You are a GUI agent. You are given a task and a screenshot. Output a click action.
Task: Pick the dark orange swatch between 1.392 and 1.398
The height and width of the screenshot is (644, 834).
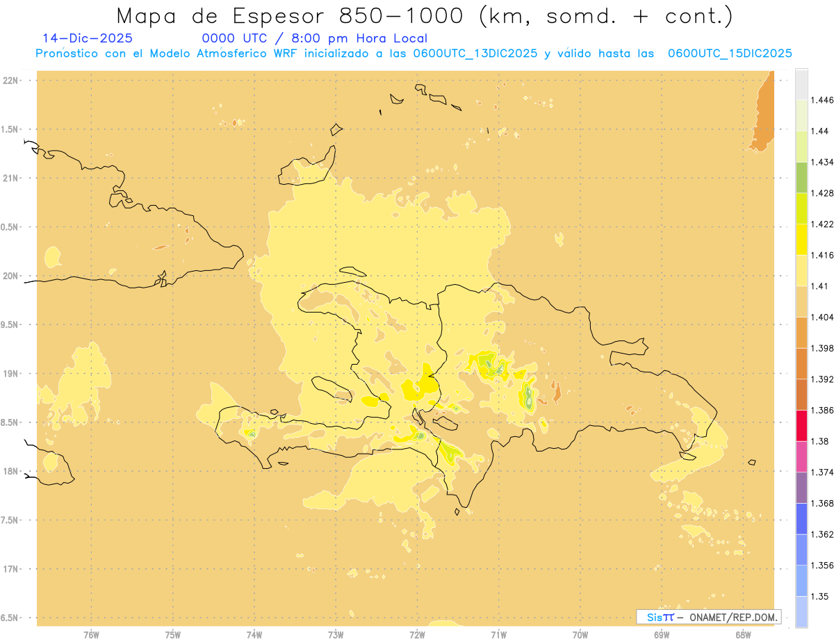click(801, 363)
